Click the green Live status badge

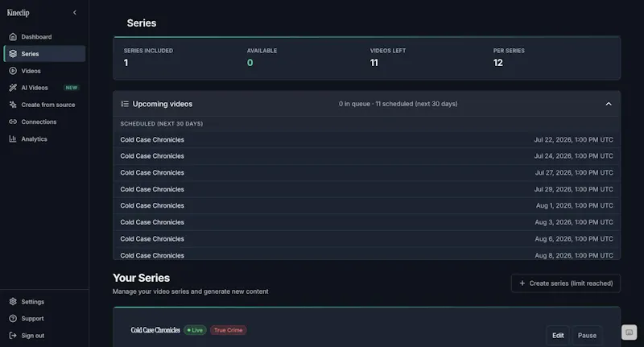coord(195,330)
